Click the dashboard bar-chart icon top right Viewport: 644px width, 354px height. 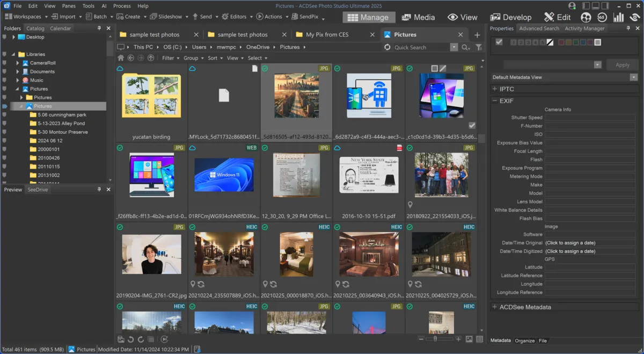[x=618, y=17]
